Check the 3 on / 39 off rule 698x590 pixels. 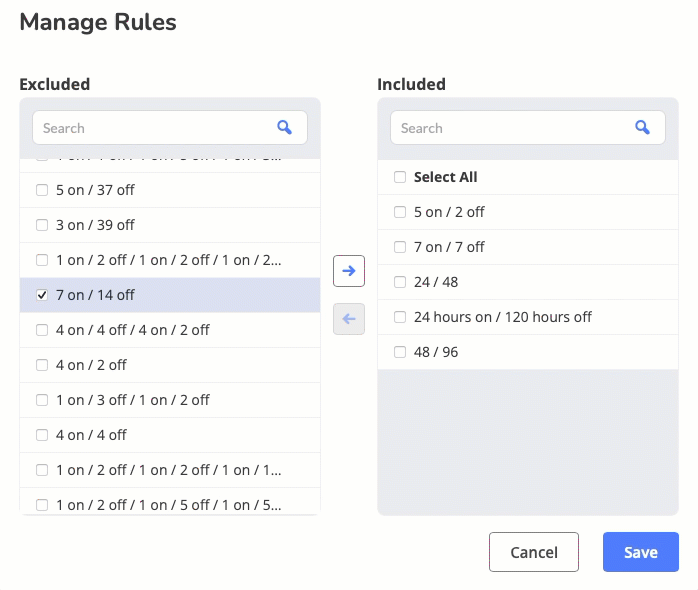click(x=42, y=225)
